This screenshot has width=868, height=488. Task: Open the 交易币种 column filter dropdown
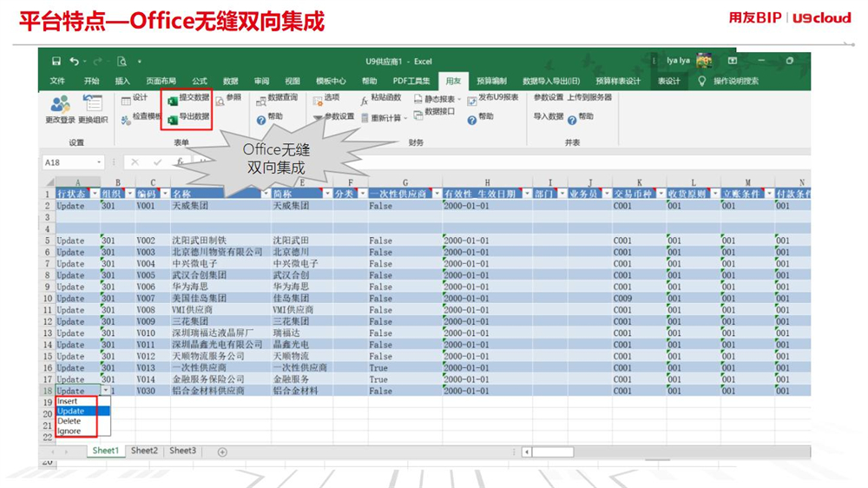(661, 194)
